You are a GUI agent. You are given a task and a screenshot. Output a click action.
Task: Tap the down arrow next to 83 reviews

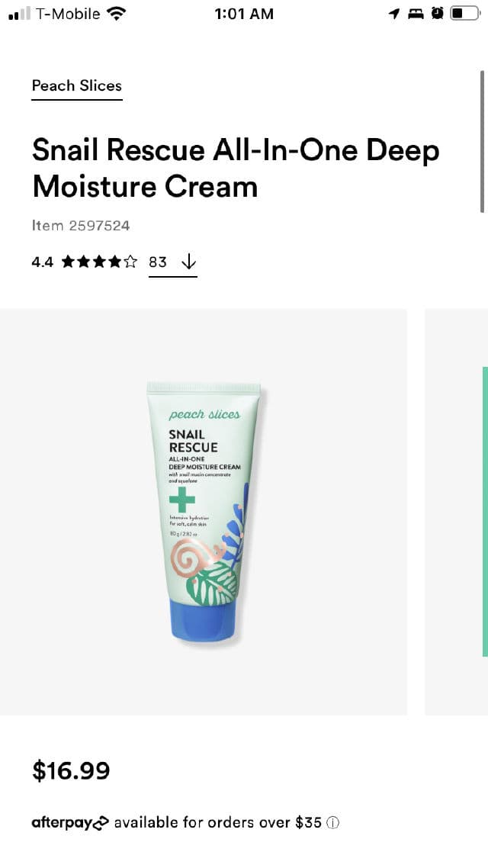pyautogui.click(x=188, y=262)
